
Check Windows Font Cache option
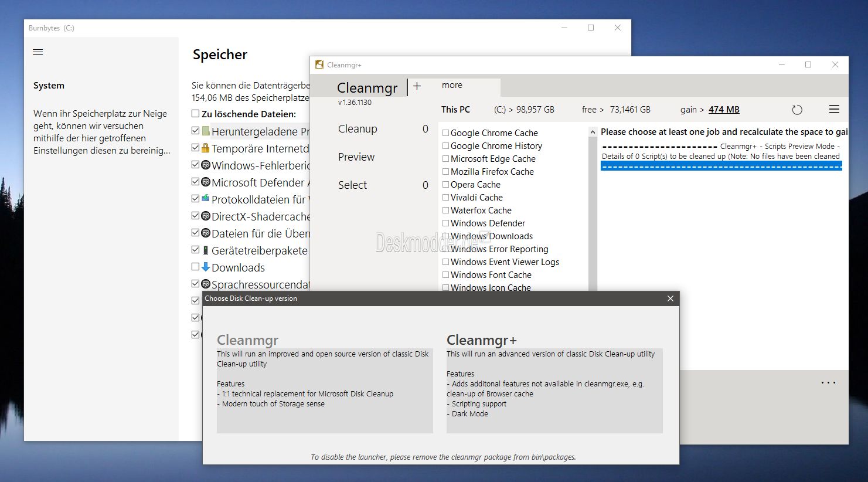tap(446, 275)
